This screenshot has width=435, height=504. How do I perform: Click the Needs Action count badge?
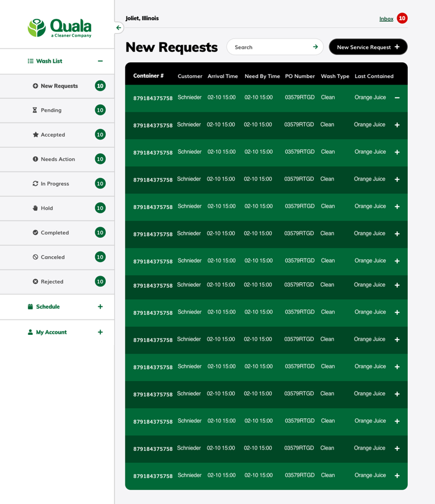[100, 159]
